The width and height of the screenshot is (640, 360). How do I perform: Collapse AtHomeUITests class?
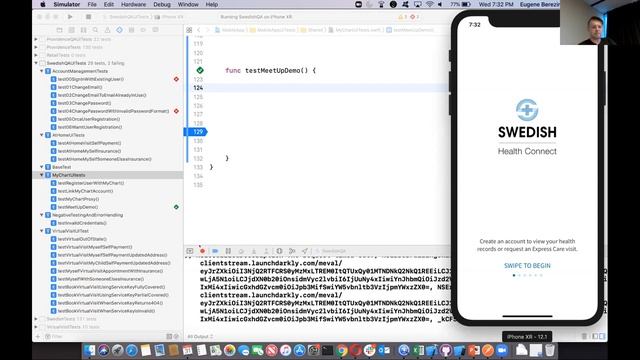(x=42, y=135)
